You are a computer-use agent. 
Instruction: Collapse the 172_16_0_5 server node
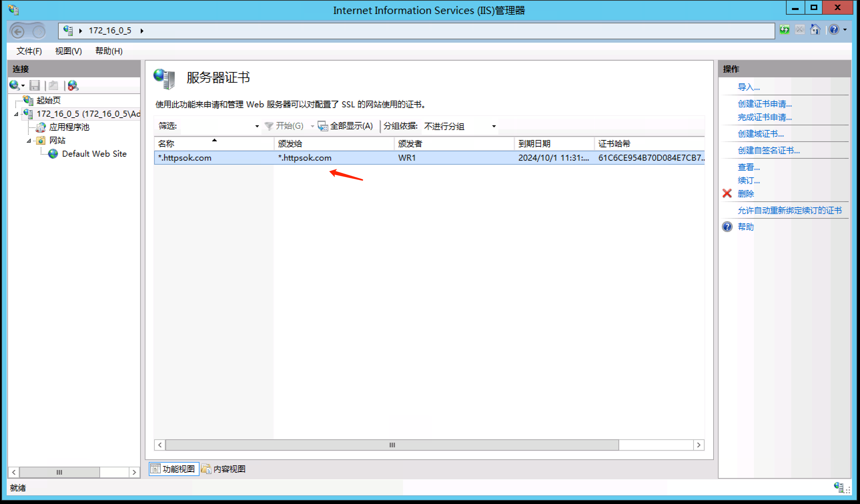pos(16,114)
